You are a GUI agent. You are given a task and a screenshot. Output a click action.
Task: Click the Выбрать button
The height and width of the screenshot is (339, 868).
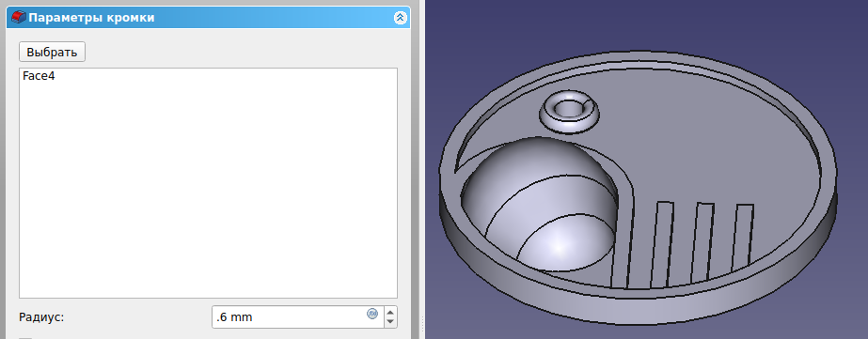pyautogui.click(x=52, y=52)
